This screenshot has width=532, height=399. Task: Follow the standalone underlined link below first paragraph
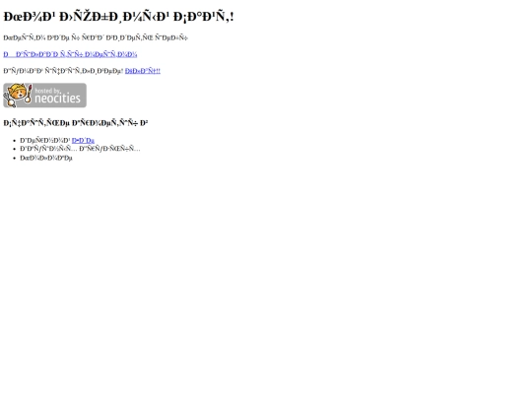click(70, 54)
